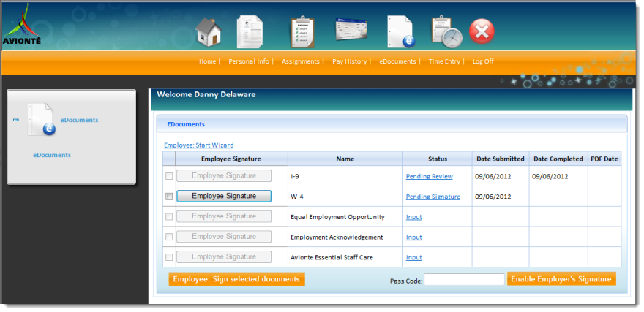Open the Personal Info document icon
The height and width of the screenshot is (312, 644).
[x=250, y=31]
